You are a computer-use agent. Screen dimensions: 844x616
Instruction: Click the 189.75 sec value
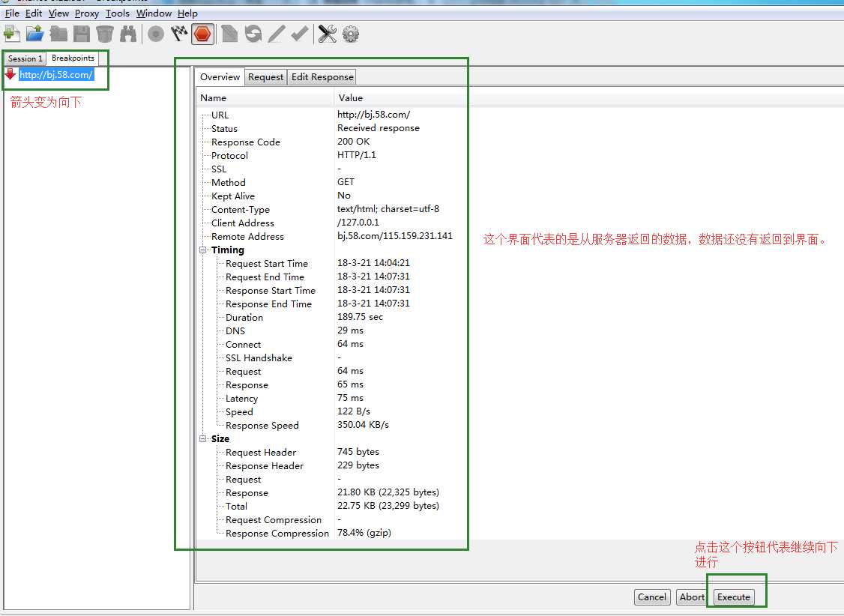[360, 317]
